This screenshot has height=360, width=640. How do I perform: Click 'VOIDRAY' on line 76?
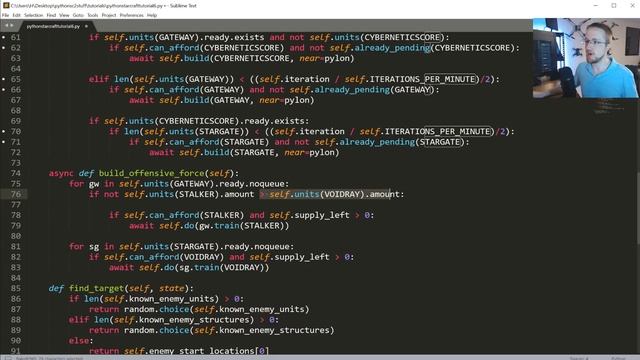(x=342, y=194)
